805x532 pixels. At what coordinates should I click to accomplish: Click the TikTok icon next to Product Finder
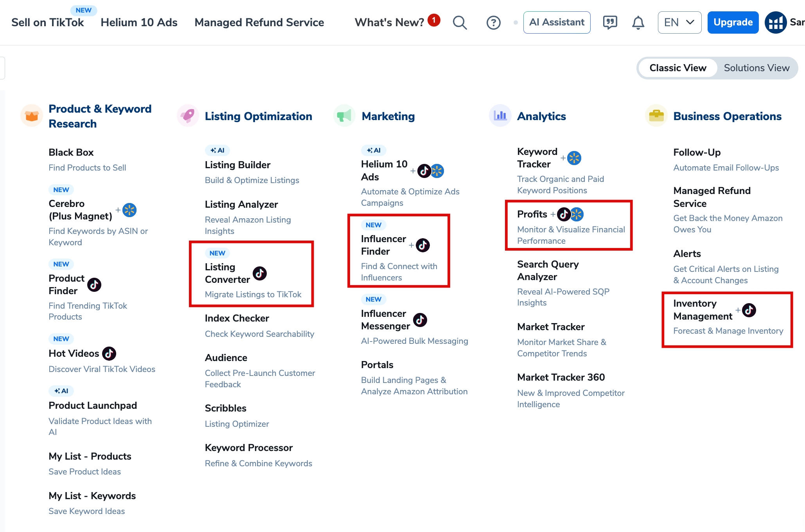click(x=94, y=285)
